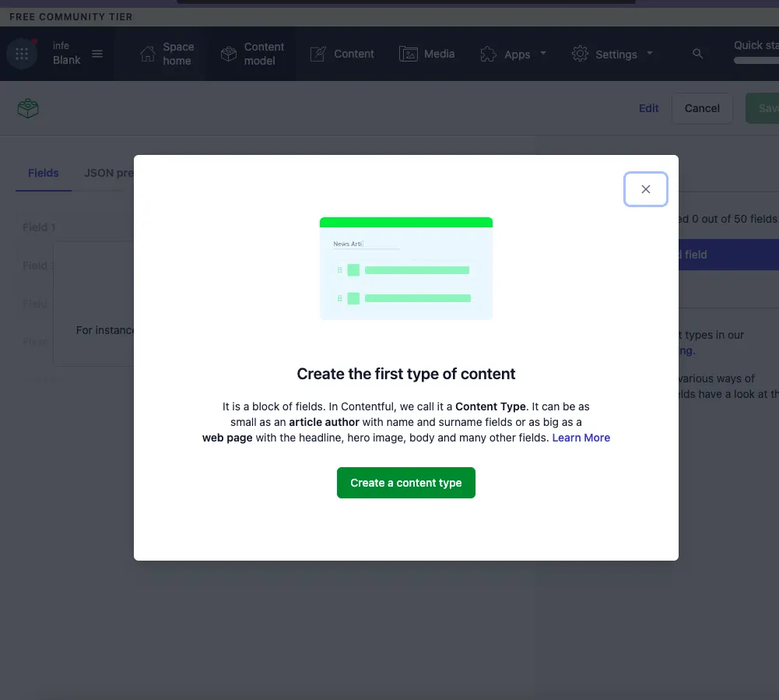
Task: Select the 'Blank' space name
Action: pyautogui.click(x=67, y=60)
